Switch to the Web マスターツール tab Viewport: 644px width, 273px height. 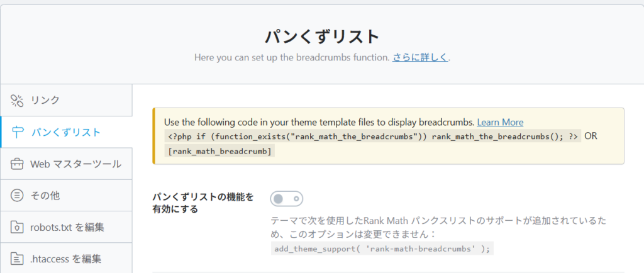[75, 164]
